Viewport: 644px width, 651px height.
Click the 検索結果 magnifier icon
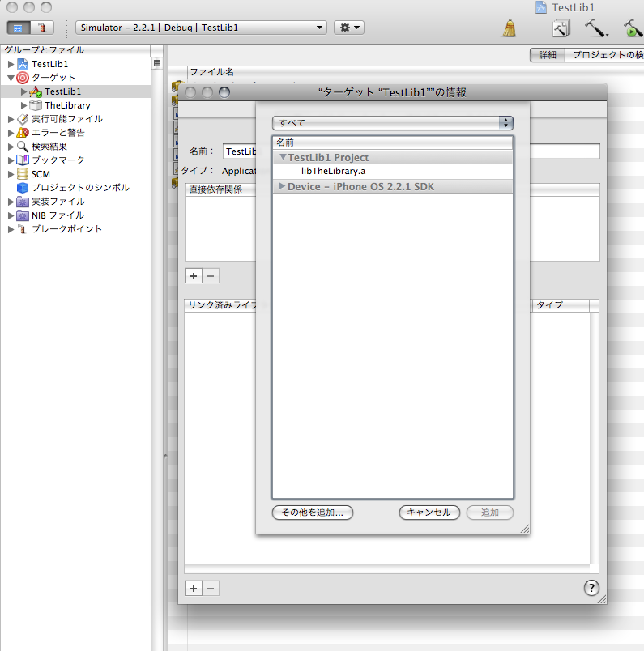point(23,146)
